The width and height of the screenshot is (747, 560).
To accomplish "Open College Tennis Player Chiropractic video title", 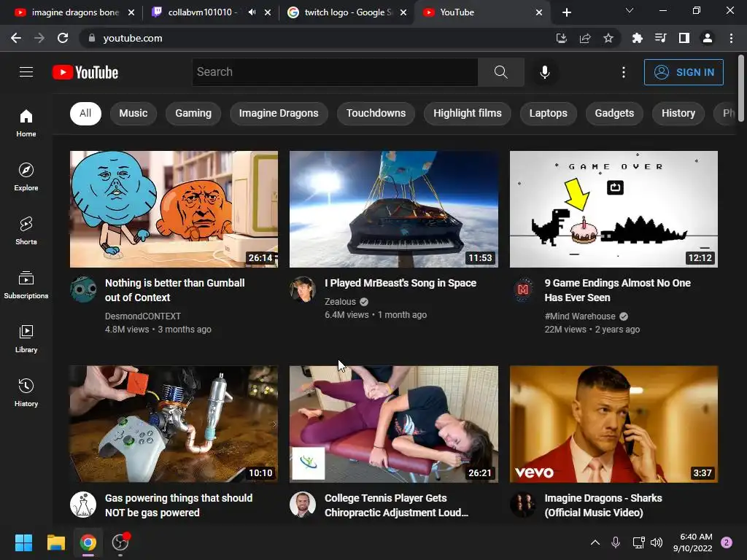I will pos(396,505).
